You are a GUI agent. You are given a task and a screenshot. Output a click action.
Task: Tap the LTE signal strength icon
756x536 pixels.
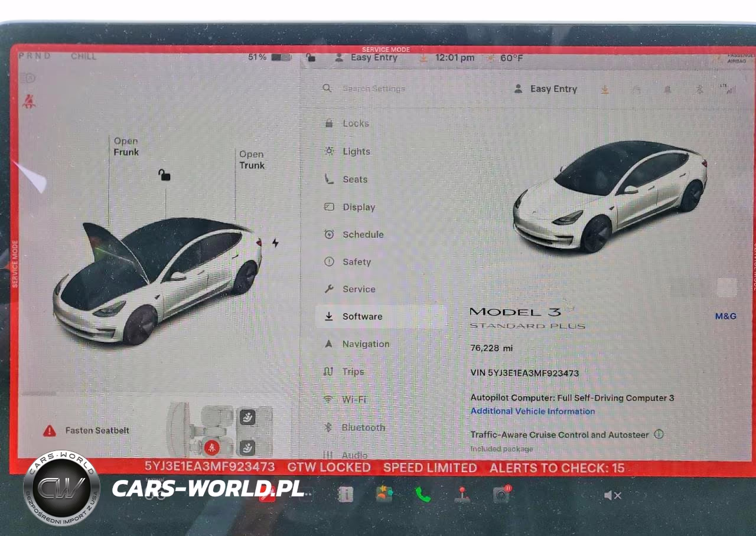(728, 89)
